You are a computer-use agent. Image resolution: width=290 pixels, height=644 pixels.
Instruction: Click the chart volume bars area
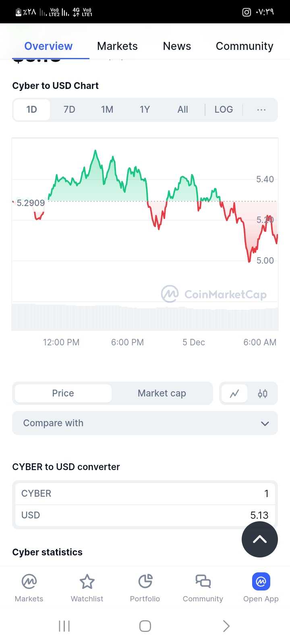point(145,318)
